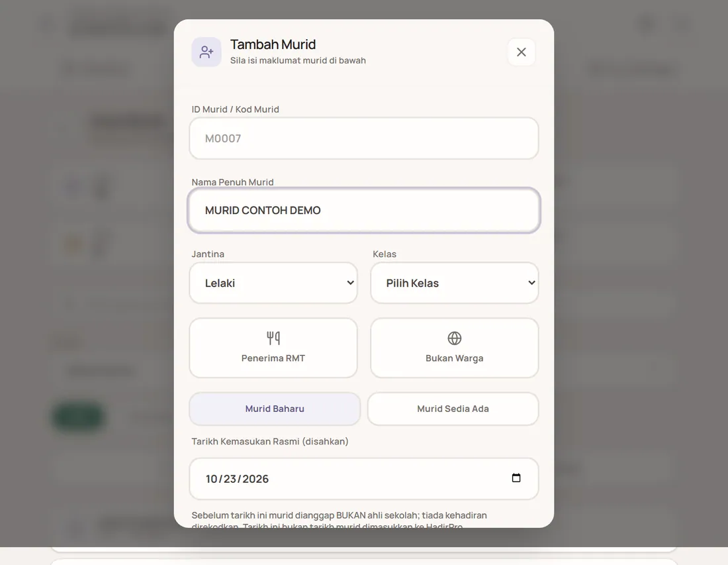Click the 'Tarikh Kemasukan Rasmi (disahkan)' label
Viewport: 728px width, 565px height.
(x=270, y=441)
